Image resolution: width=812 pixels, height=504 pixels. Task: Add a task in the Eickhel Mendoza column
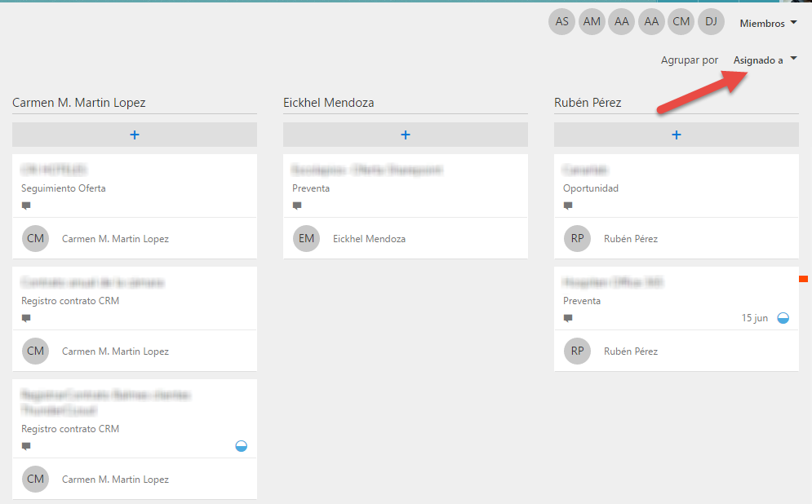(x=406, y=135)
